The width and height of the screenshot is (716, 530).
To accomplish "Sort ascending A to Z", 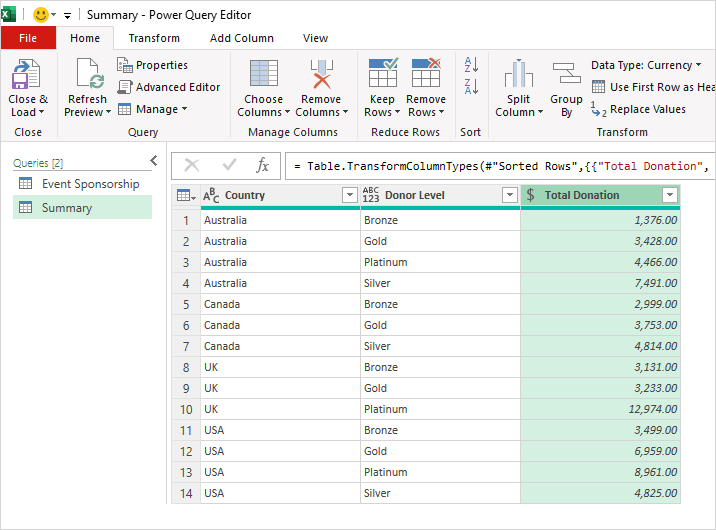I will 471,64.
